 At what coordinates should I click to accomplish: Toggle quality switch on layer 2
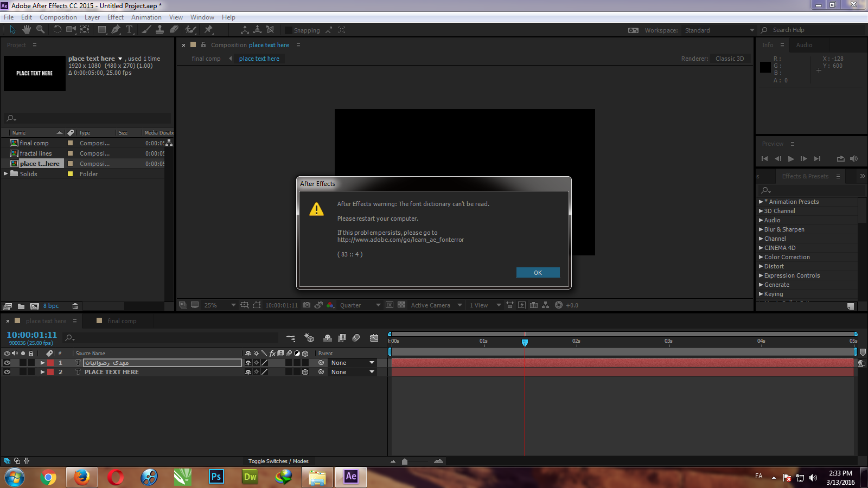pyautogui.click(x=265, y=372)
